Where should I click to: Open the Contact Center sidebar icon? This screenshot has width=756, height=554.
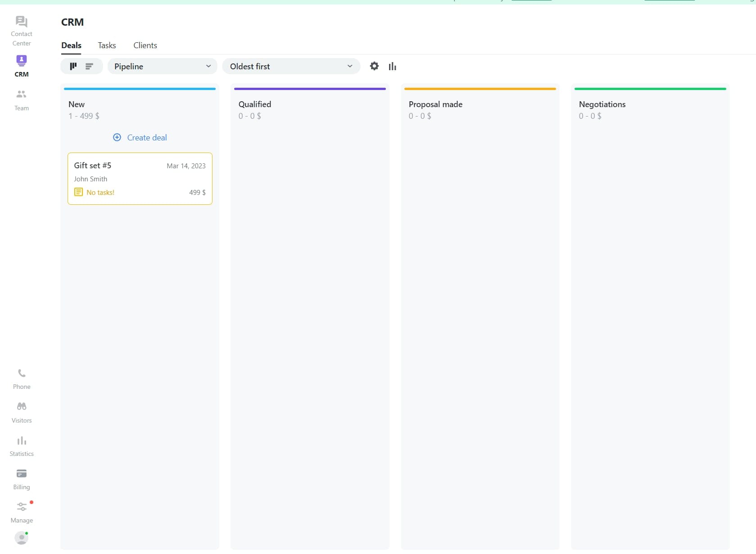(x=22, y=22)
